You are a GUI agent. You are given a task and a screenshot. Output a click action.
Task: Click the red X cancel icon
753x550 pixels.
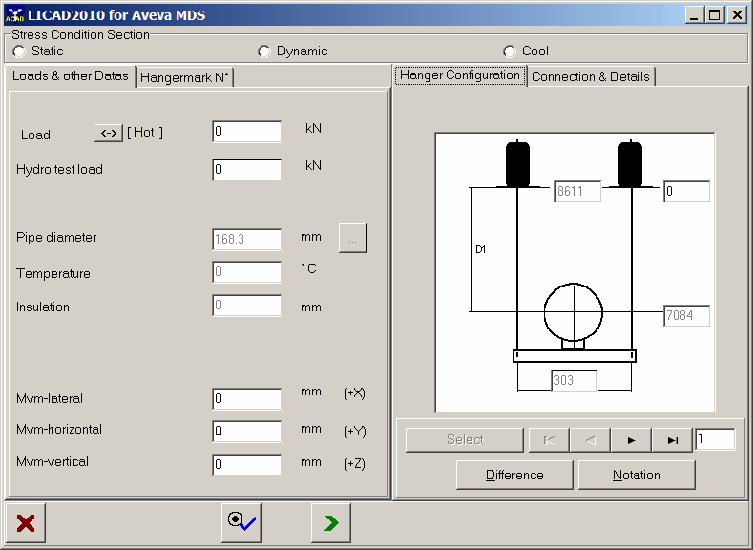26,523
